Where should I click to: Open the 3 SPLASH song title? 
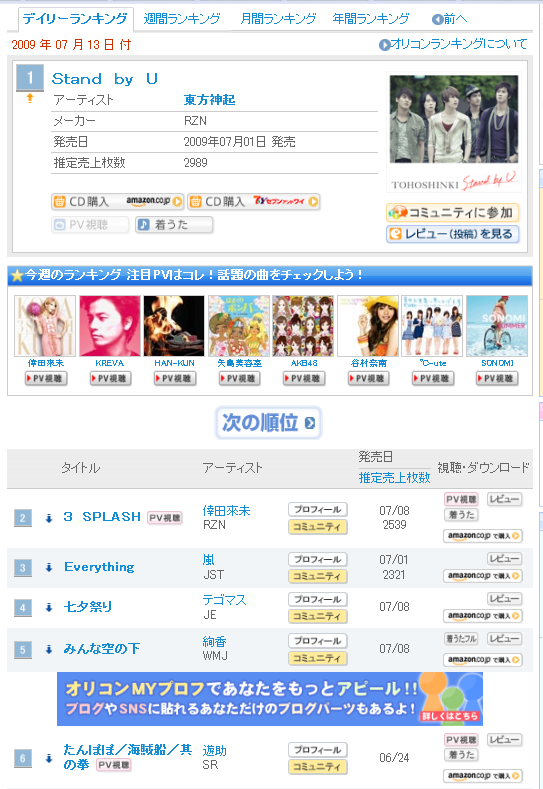102,517
